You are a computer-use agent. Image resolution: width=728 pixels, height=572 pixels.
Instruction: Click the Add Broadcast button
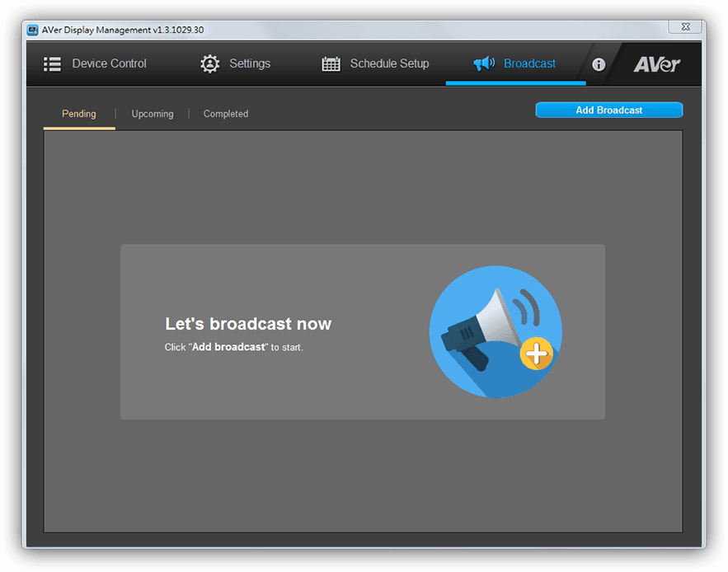[608, 110]
